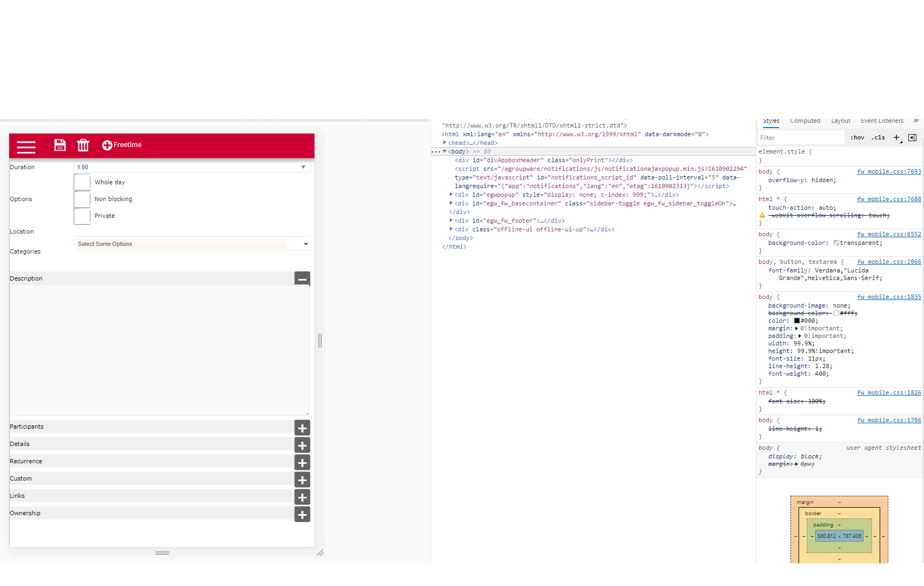Open the Event Listeners tab

click(x=882, y=121)
